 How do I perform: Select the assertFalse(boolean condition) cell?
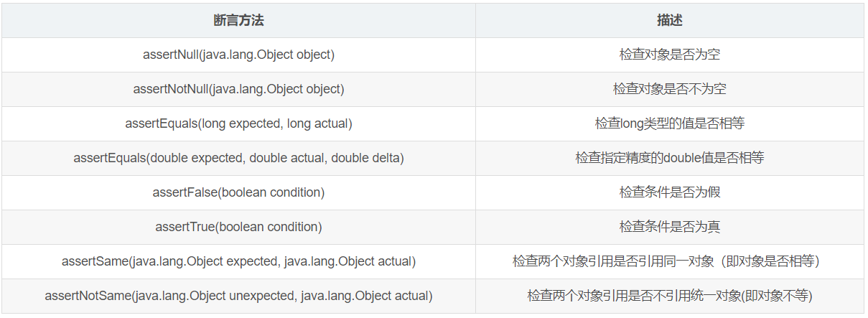pyautogui.click(x=238, y=192)
